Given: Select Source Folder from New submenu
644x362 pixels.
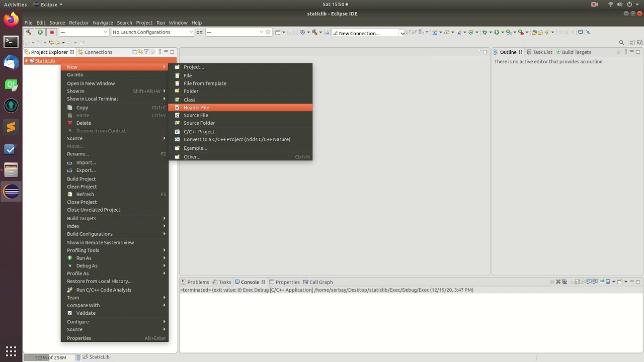Looking at the screenshot, I should click(240, 123).
